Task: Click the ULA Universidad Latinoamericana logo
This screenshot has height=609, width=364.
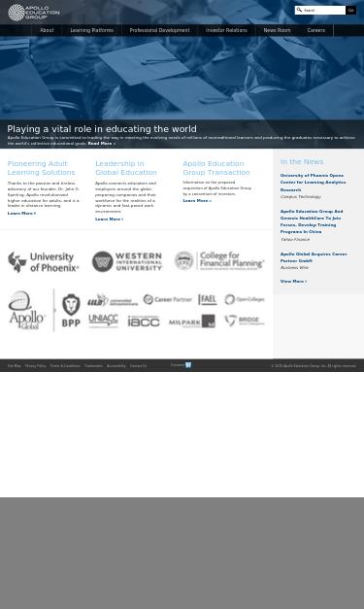Action: [113, 300]
